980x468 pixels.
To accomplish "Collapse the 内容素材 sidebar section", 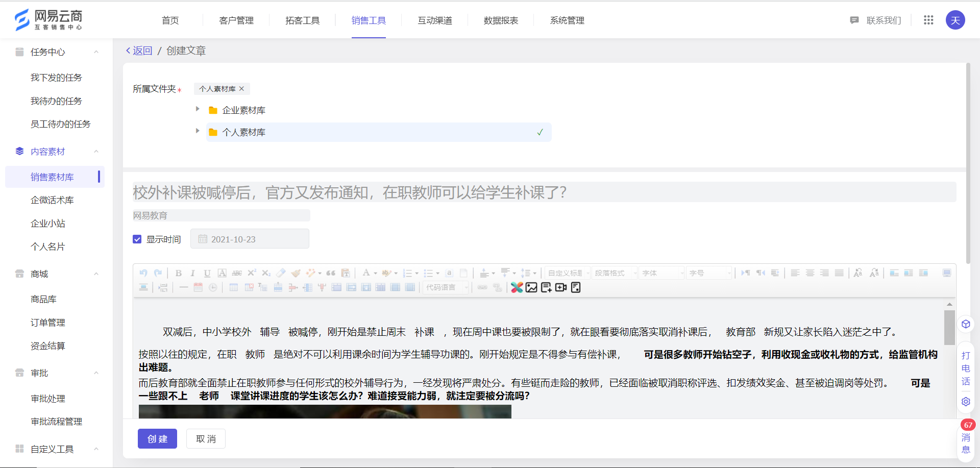I will [x=96, y=152].
